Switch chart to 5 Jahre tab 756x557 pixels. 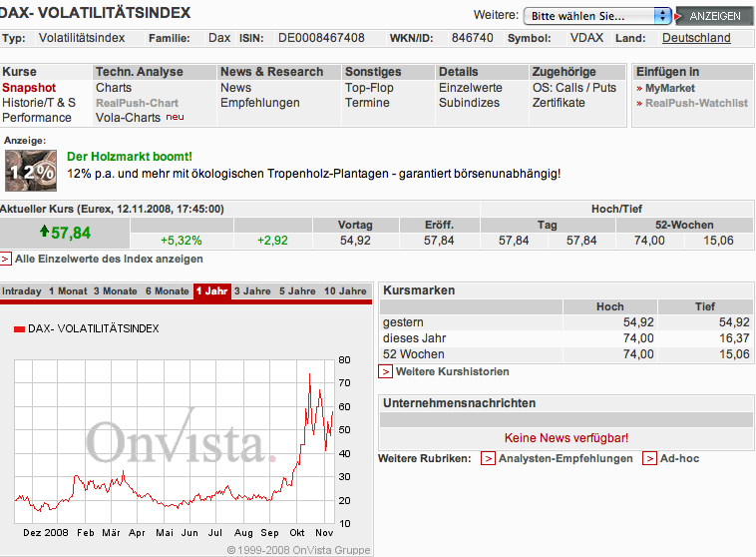297,291
